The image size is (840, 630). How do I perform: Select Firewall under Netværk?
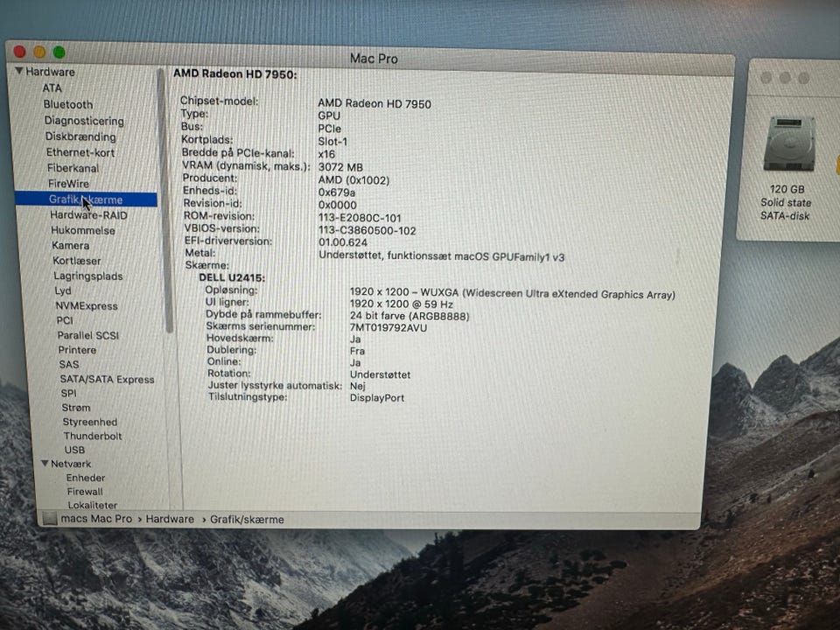pyautogui.click(x=85, y=491)
